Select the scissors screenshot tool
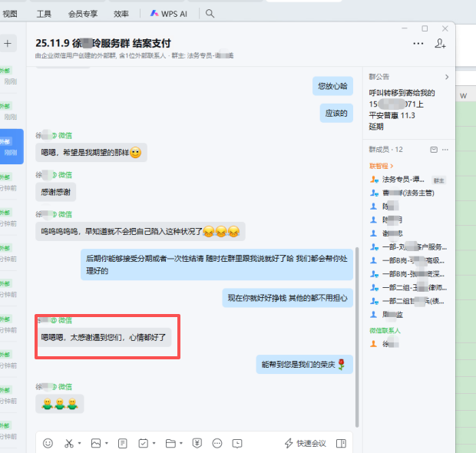This screenshot has width=476, height=453. click(69, 443)
